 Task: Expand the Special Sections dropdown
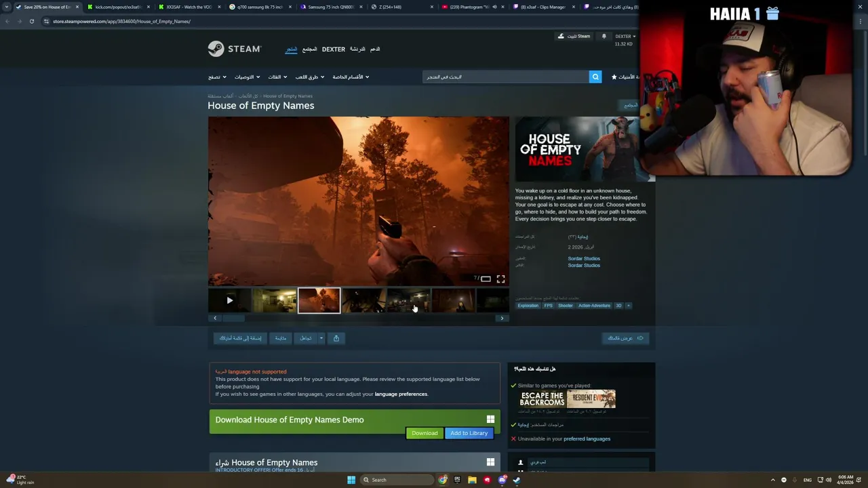coord(351,77)
